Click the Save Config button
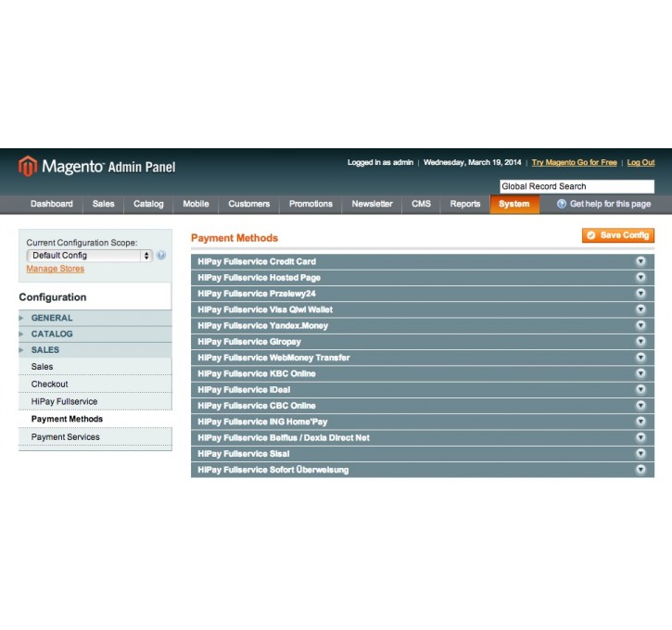672x630 pixels. 618,235
